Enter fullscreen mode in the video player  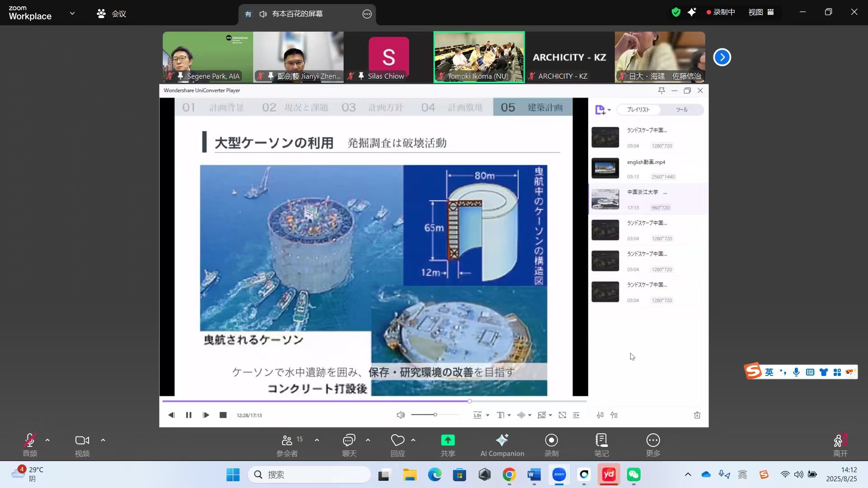pos(561,415)
